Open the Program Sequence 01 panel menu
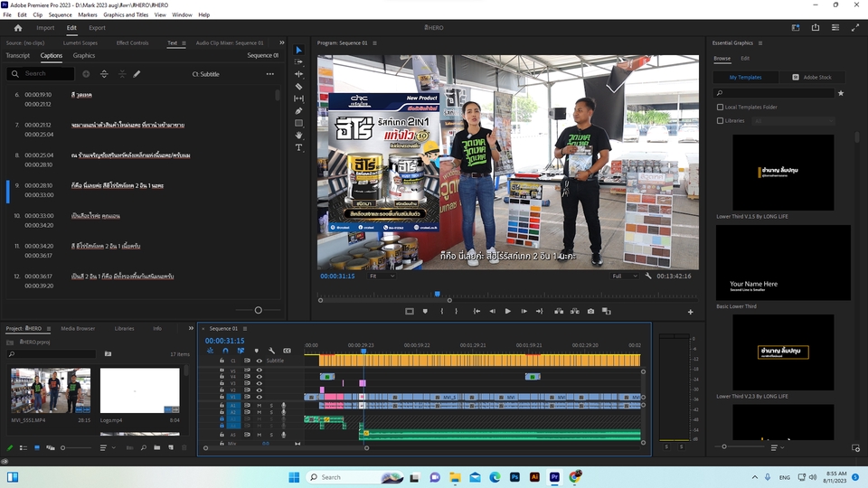The height and width of the screenshot is (488, 868). tap(374, 42)
